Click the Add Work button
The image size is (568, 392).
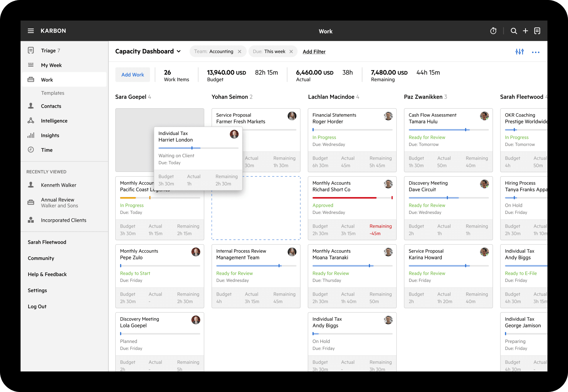click(132, 75)
